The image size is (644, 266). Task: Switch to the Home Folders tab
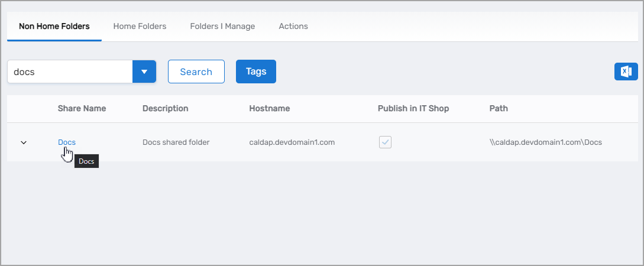140,27
